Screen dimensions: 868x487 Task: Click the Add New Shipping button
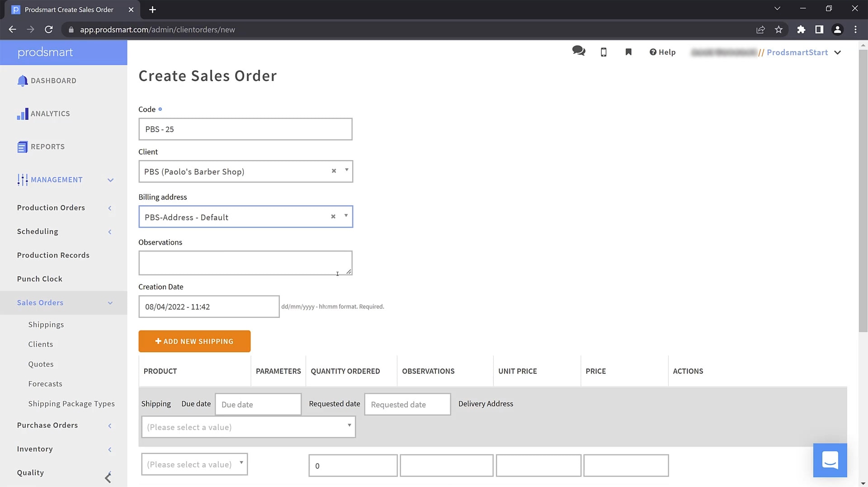coord(194,341)
